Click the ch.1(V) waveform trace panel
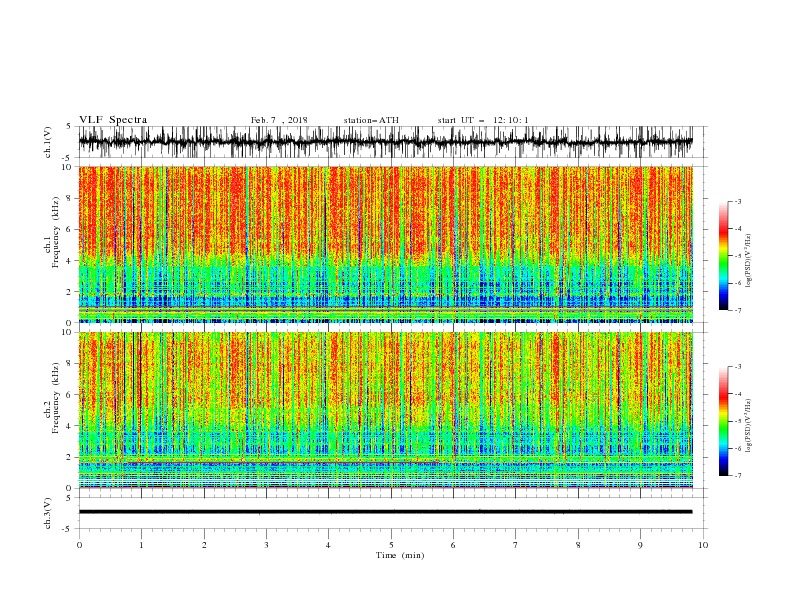The image size is (792, 612). [385, 142]
